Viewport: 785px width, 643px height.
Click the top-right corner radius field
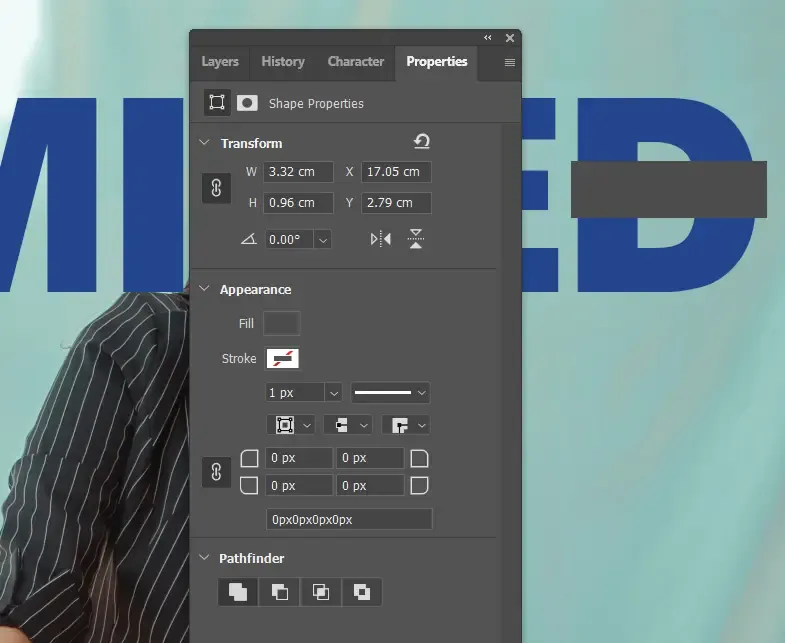[370, 458]
